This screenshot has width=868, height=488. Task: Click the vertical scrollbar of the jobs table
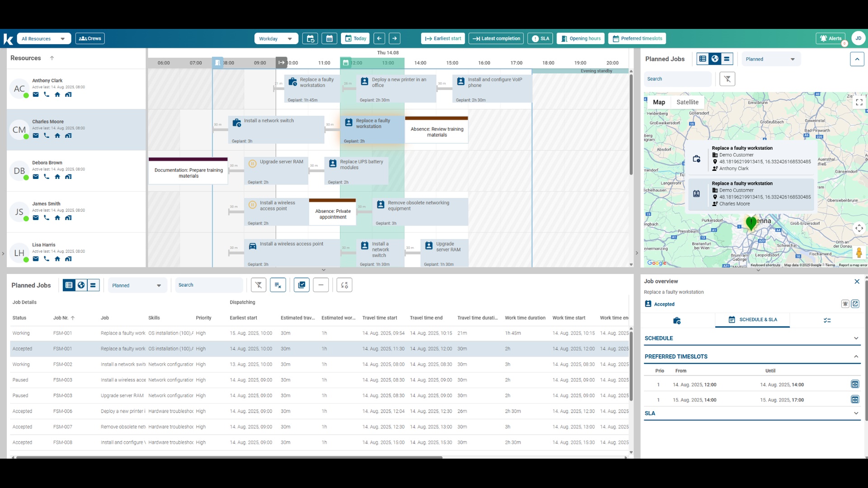coord(631,366)
